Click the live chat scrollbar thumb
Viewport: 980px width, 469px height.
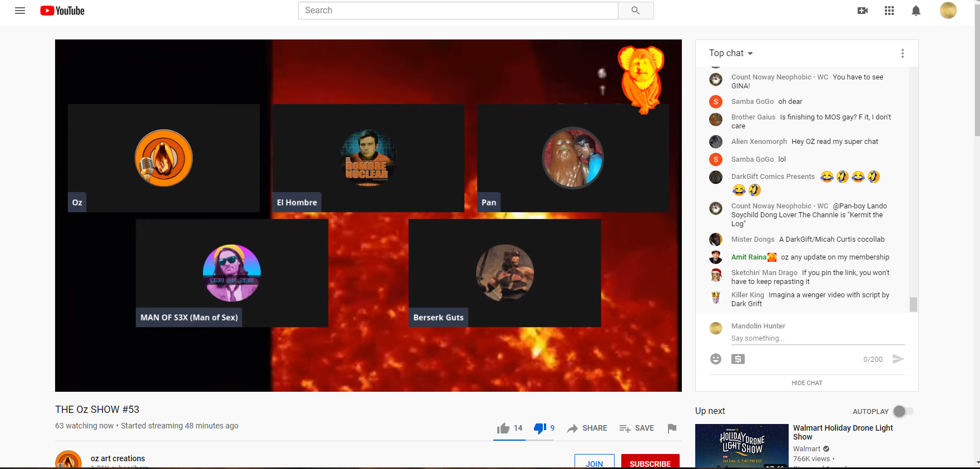(x=913, y=304)
